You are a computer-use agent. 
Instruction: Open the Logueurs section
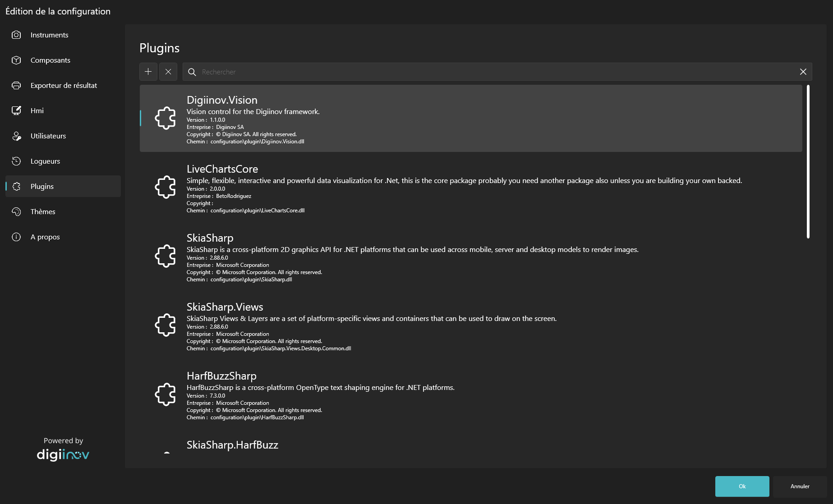[x=45, y=161]
